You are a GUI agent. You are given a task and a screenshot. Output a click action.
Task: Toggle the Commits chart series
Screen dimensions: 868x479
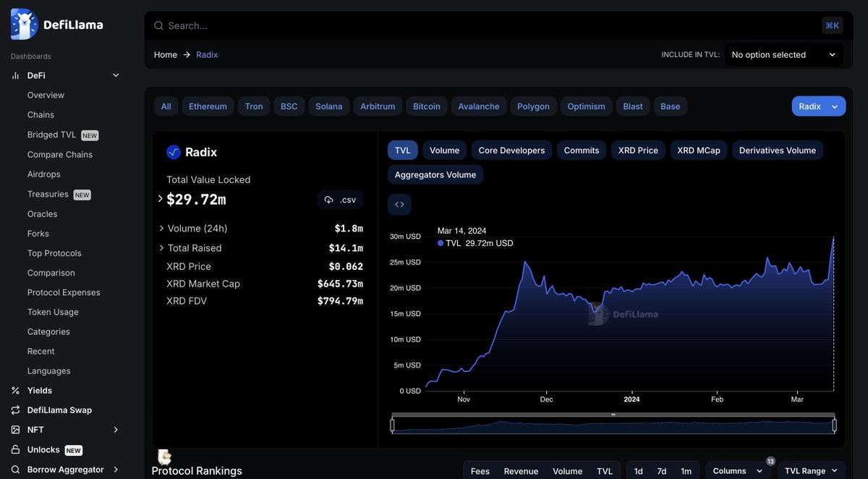582,151
